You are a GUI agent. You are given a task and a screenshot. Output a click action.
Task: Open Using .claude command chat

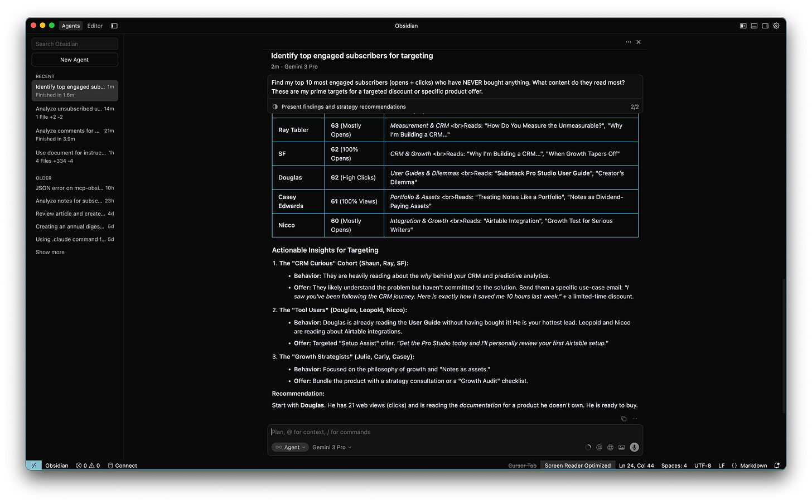pos(75,239)
